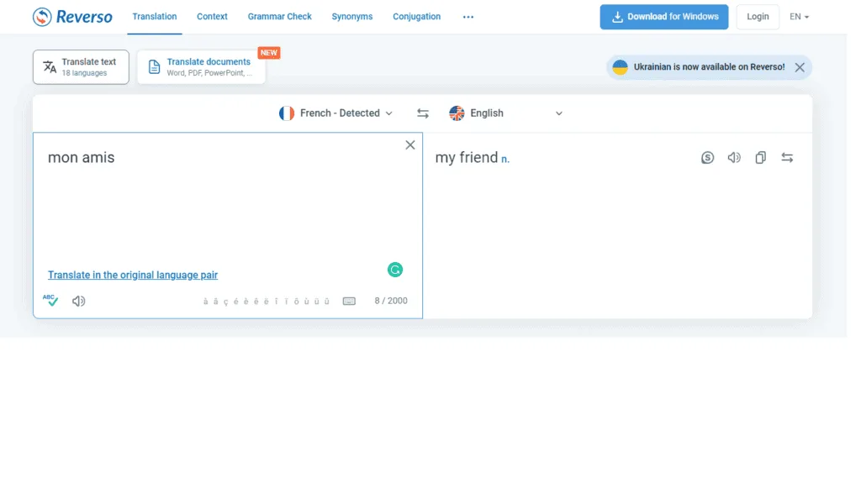This screenshot has width=861, height=504.
Task: Copy the translation to clipboard
Action: pos(760,157)
